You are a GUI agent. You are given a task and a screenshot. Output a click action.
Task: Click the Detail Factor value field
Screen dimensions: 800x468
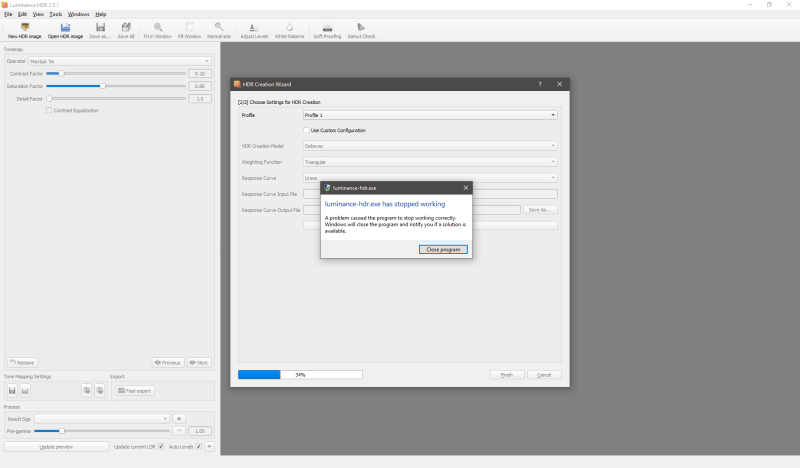[x=200, y=98]
